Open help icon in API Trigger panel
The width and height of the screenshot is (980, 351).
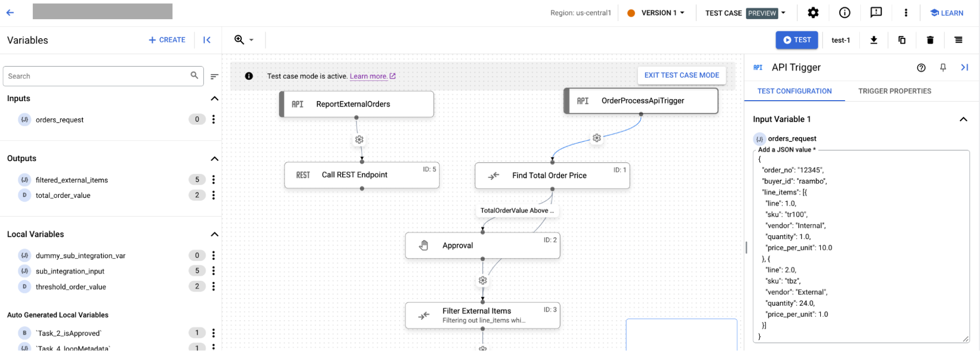pos(921,68)
